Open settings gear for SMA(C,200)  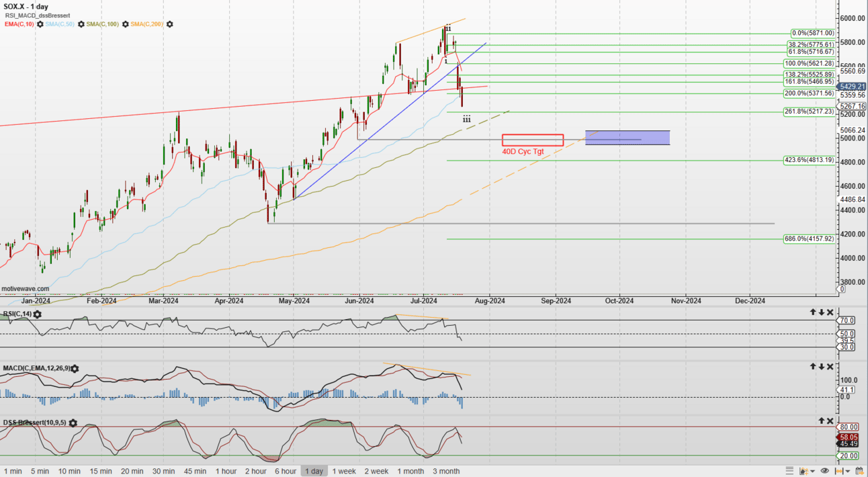(x=169, y=24)
